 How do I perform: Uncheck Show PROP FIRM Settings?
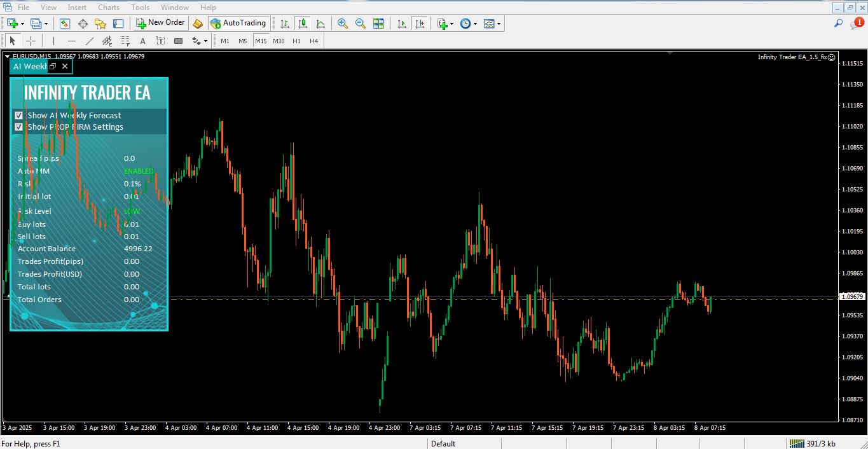tap(18, 127)
